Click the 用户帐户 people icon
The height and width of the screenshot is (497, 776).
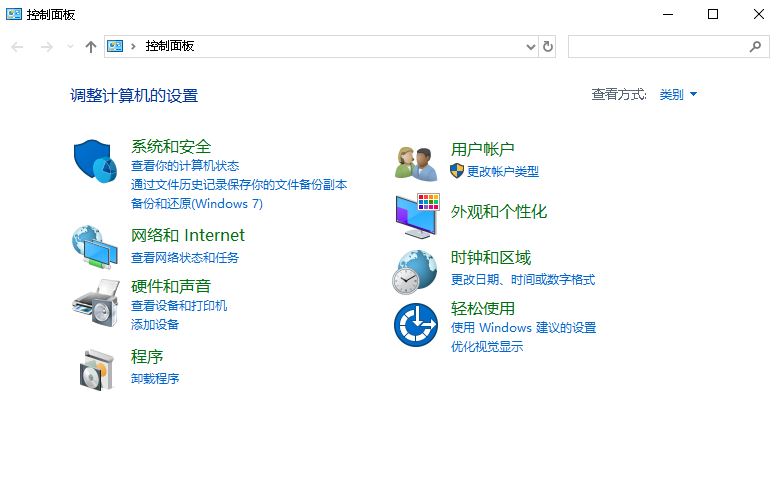416,163
